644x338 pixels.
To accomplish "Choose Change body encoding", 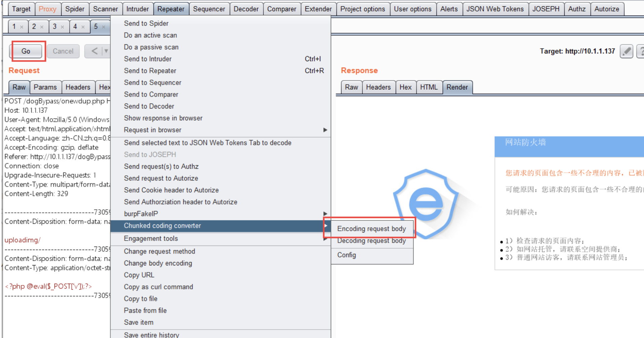I will (x=220, y=263).
